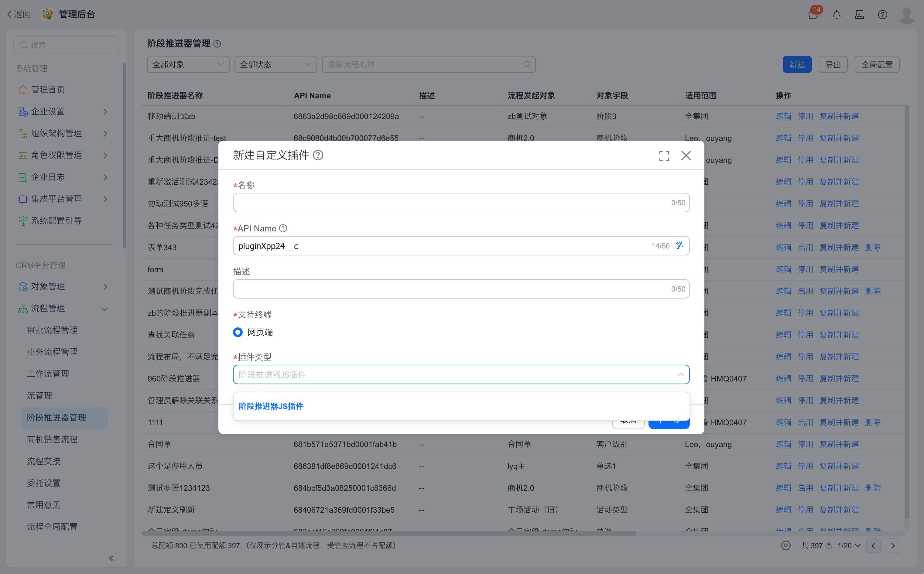
Task: Choose 阶段推进器JS插件 option in list
Action: (271, 406)
